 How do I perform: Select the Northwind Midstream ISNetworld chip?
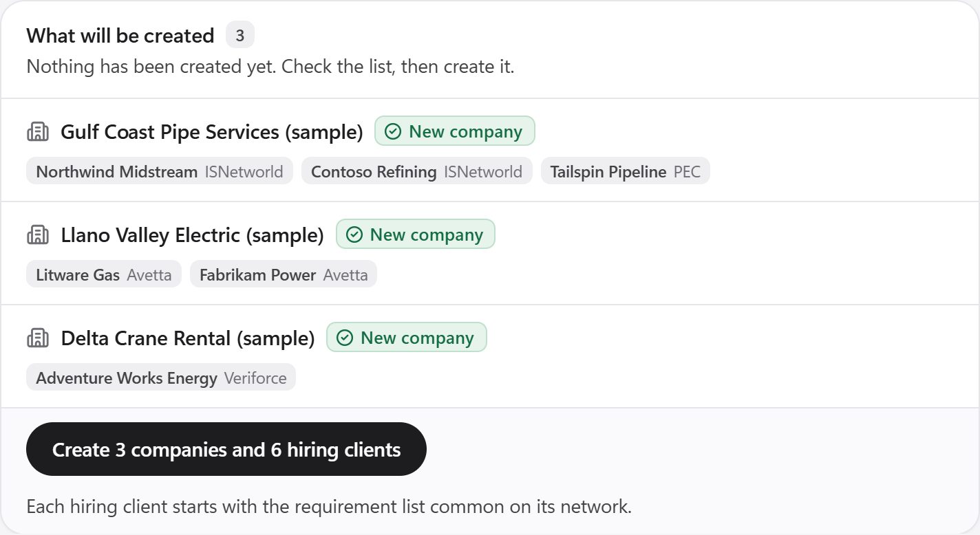tap(160, 171)
